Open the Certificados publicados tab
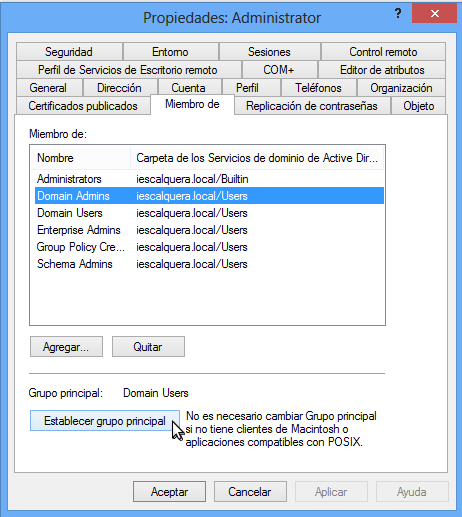This screenshot has height=517, width=462. pos(83,106)
